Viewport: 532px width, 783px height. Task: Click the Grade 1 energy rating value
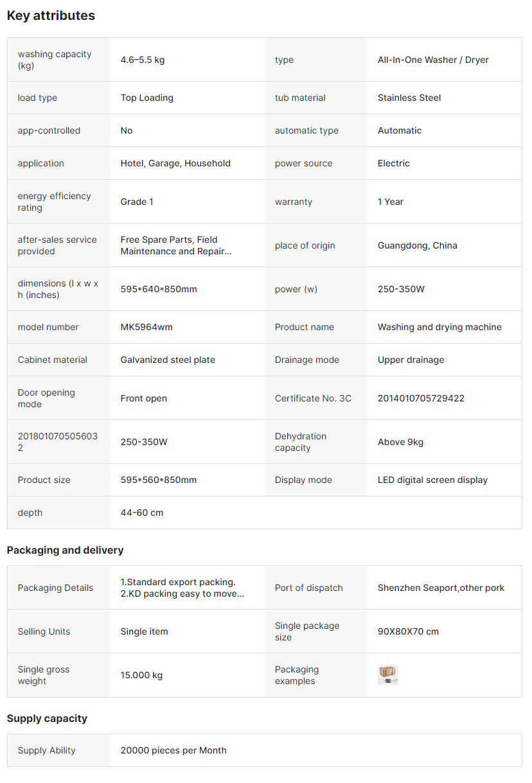(137, 202)
